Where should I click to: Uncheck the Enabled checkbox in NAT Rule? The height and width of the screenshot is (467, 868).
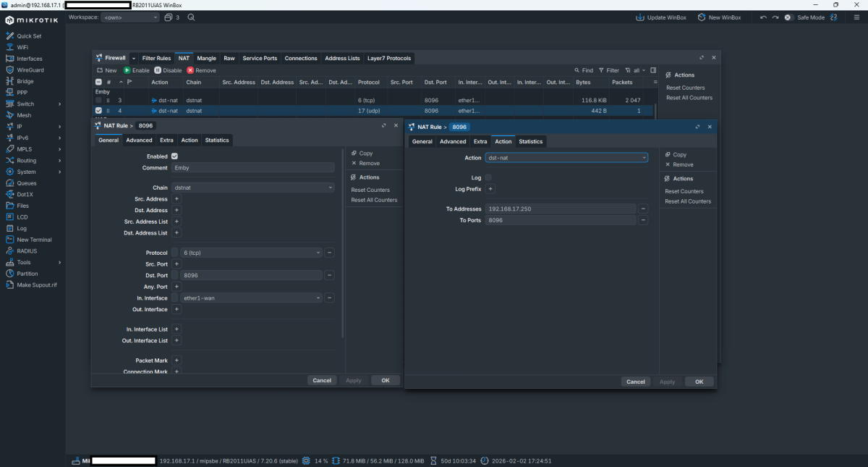(174, 156)
